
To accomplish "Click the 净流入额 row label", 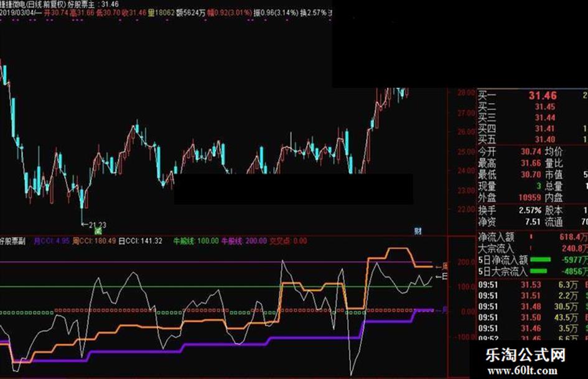I will coord(496,237).
